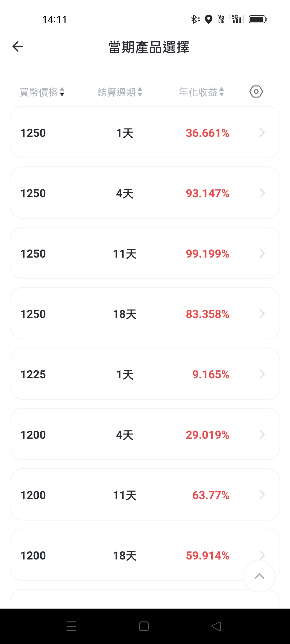Select the 1250 11天 product
The width and height of the screenshot is (290, 644).
(145, 253)
